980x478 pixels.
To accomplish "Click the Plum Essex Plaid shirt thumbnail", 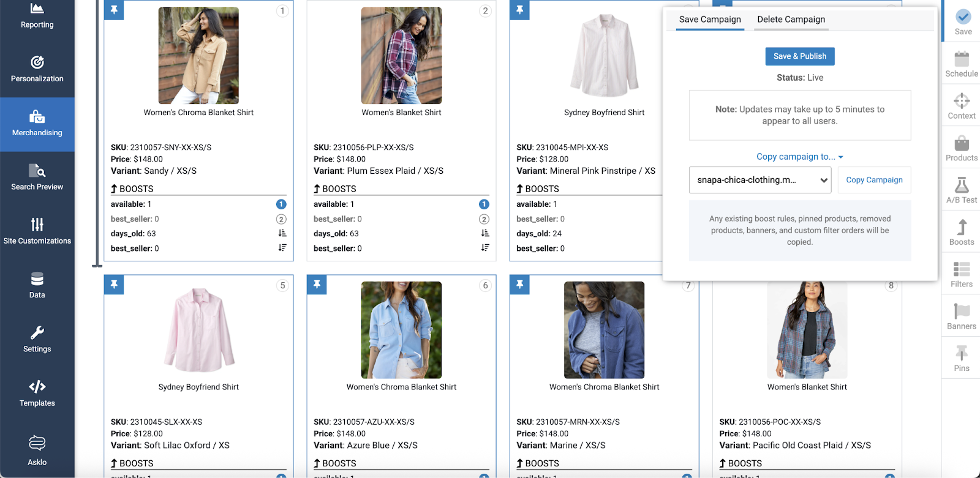I will click(x=401, y=56).
